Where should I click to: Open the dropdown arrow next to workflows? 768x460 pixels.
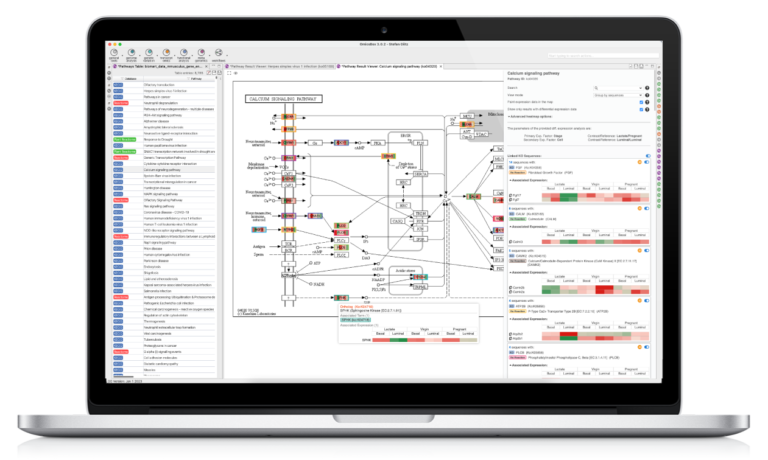[226, 53]
